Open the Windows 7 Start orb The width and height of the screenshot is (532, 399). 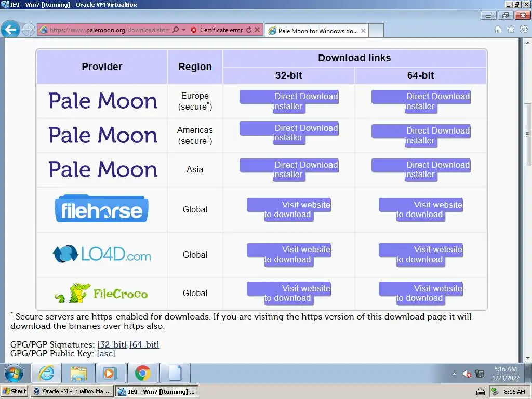click(x=14, y=374)
